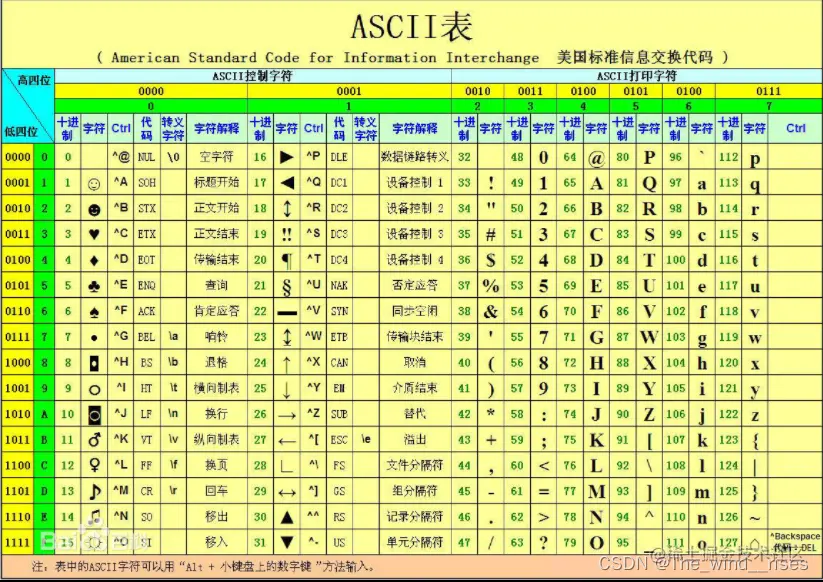The height and width of the screenshot is (582, 823).
Task: Select the '@' character beside decimal 64
Action: 596,158
